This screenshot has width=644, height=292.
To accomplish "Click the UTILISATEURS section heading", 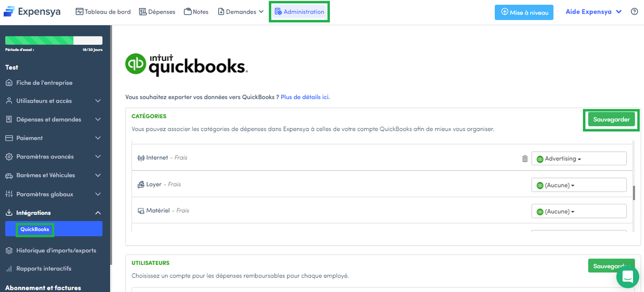I will click(x=150, y=263).
